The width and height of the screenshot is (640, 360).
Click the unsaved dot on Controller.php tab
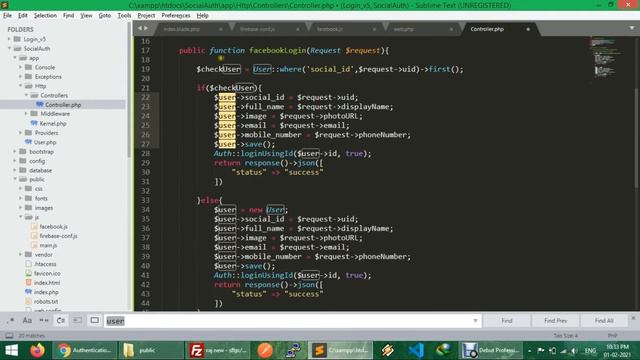tap(528, 29)
